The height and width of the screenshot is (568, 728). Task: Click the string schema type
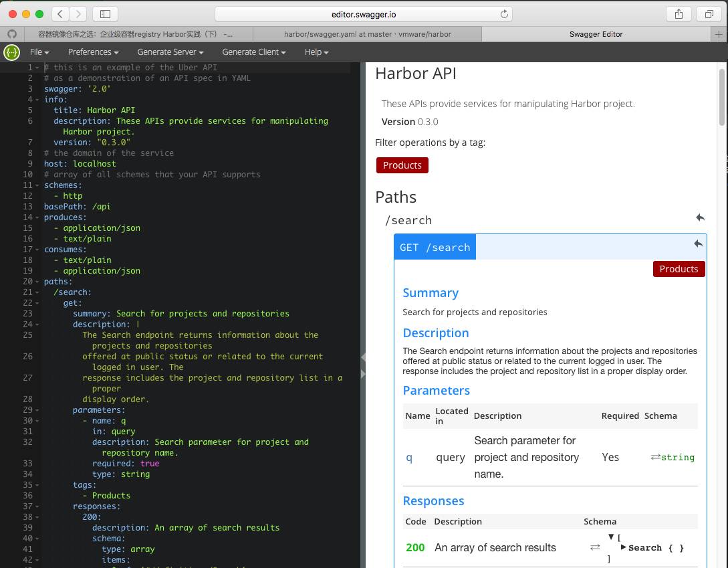(x=678, y=458)
